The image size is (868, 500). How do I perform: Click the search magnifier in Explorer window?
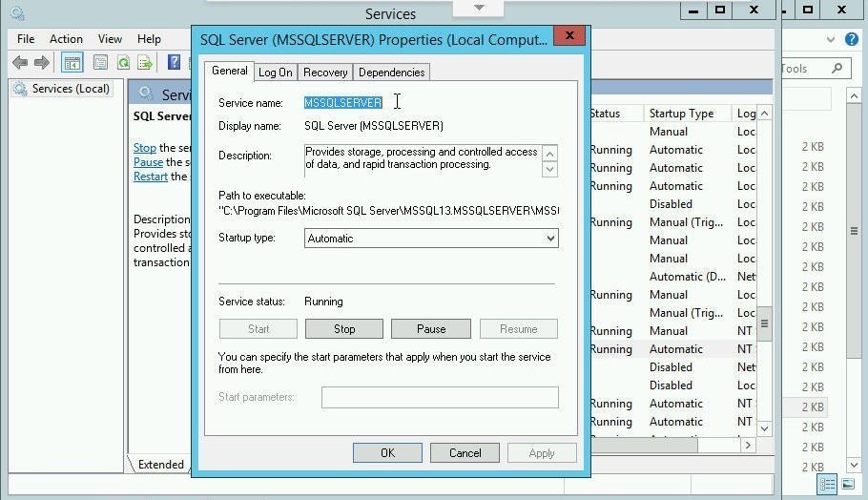(837, 69)
